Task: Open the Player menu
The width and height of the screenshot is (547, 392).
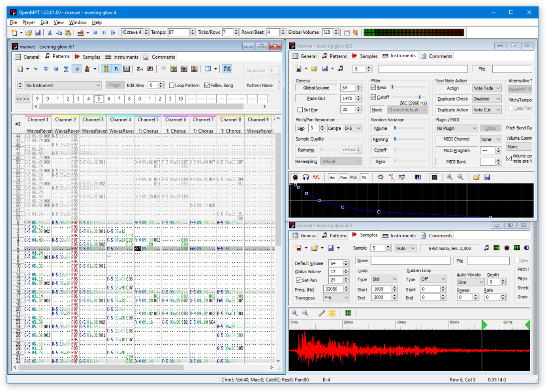Action: (28, 22)
